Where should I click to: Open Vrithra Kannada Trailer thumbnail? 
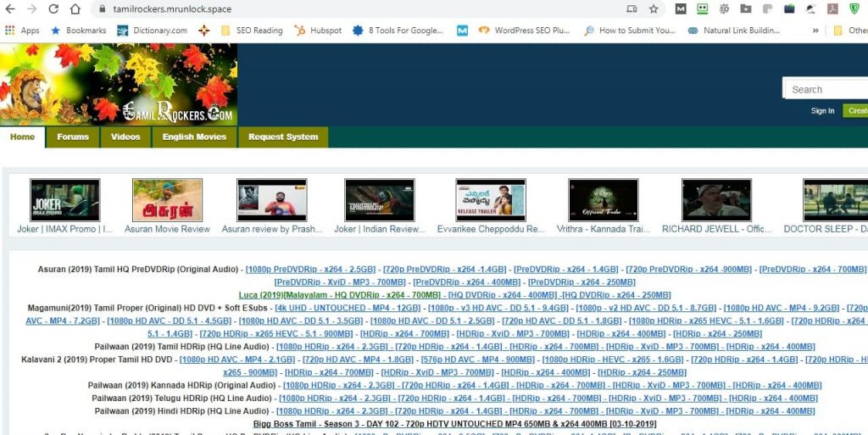click(x=604, y=200)
